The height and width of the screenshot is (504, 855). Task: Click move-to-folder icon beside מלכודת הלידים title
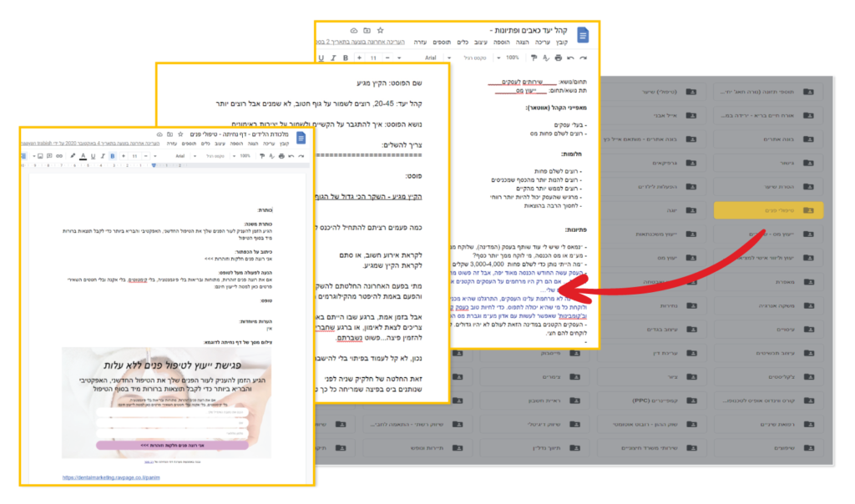(169, 134)
